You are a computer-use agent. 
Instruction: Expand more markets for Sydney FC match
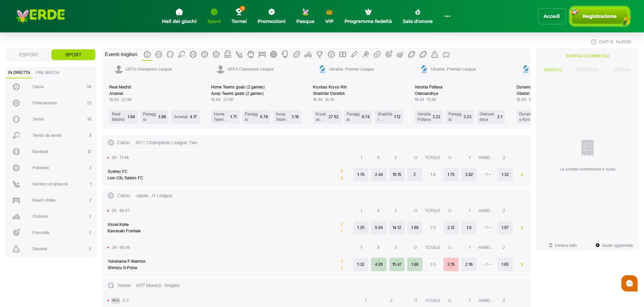(522, 175)
